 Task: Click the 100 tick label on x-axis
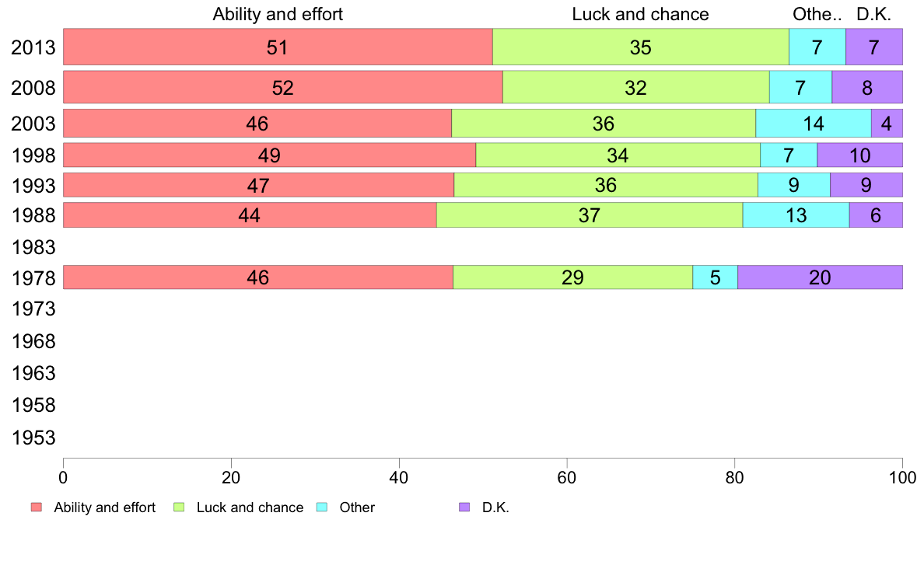point(901,476)
